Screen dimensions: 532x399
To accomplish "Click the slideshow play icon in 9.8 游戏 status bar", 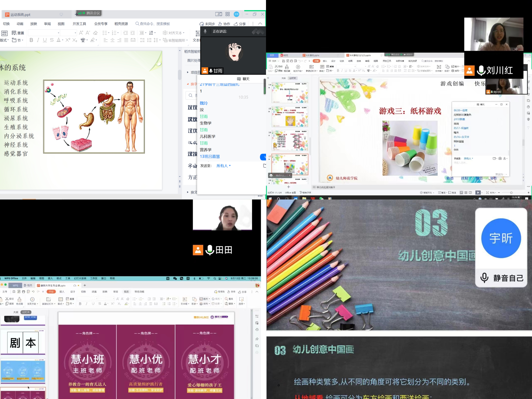I will [478, 193].
